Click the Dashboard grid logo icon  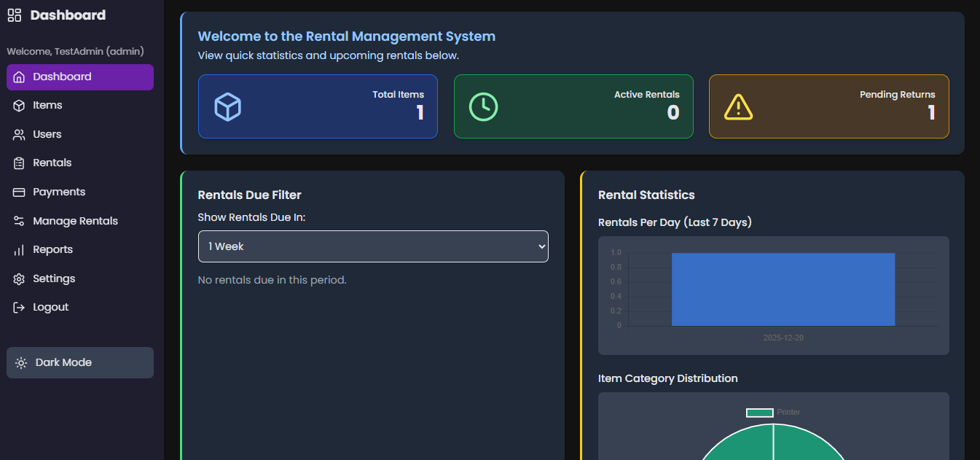15,15
